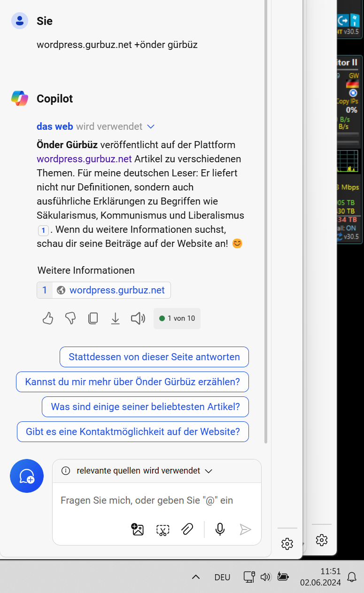Screen dimensions: 364x593
Task: Open the purple wordpress.gurbuz.net link in the answer
Action: (x=84, y=159)
